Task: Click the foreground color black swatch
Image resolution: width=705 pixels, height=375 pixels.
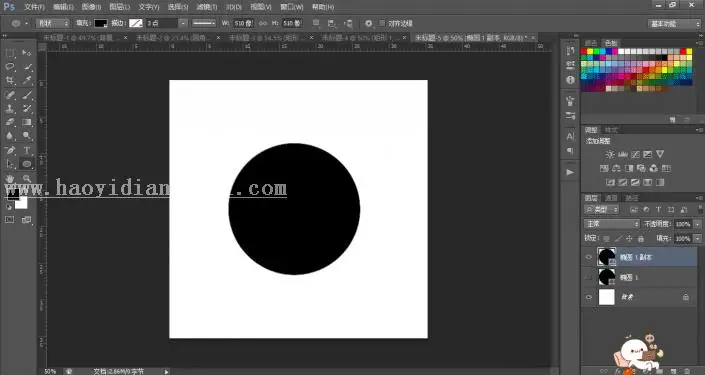Action: (x=12, y=194)
